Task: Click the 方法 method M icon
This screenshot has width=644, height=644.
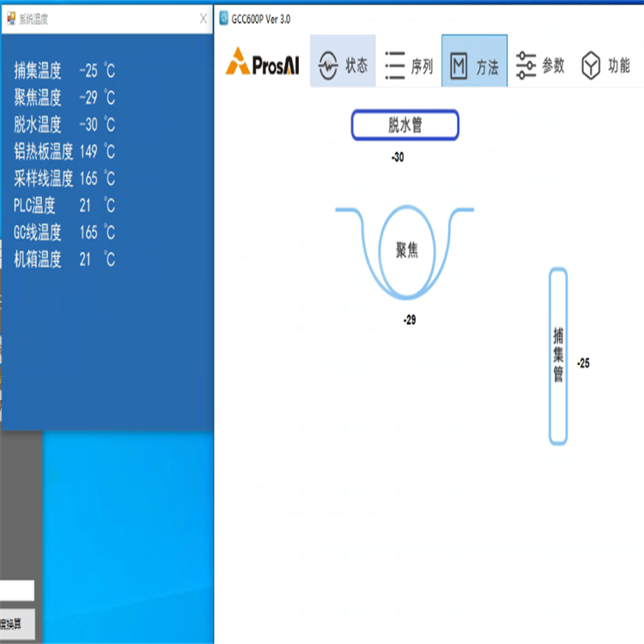Action: 459,66
